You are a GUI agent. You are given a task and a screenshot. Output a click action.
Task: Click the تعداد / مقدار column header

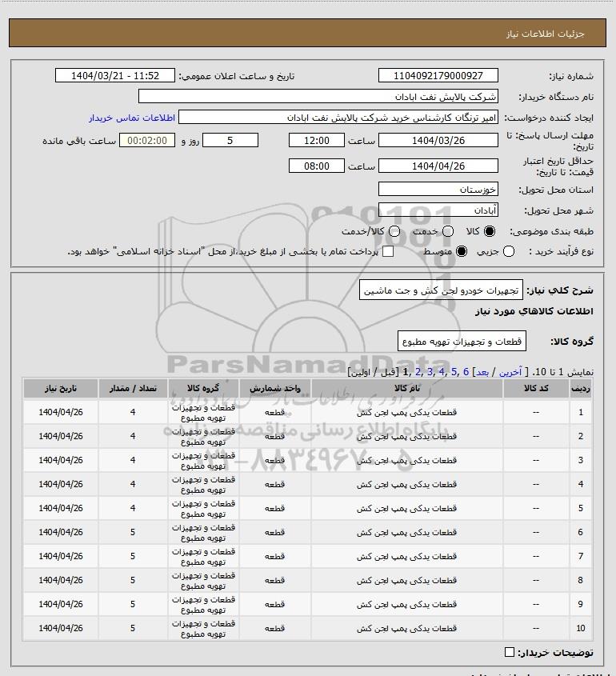coord(133,389)
